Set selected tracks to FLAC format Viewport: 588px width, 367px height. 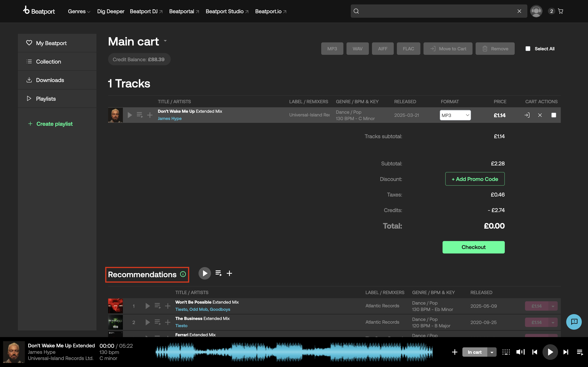click(x=408, y=49)
